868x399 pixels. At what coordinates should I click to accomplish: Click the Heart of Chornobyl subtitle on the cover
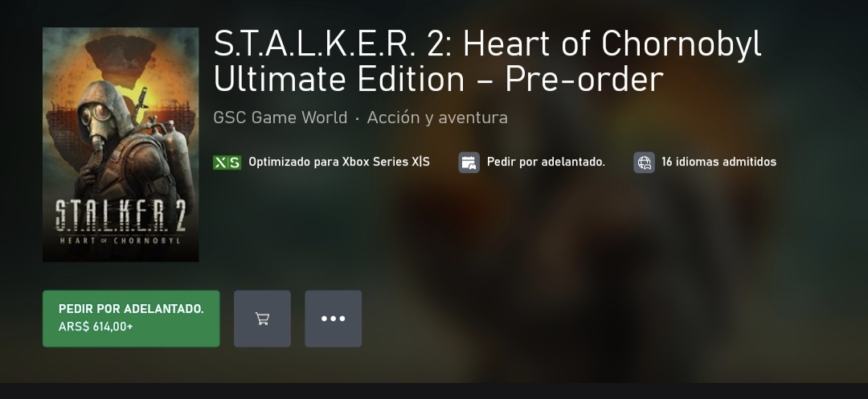pos(120,241)
